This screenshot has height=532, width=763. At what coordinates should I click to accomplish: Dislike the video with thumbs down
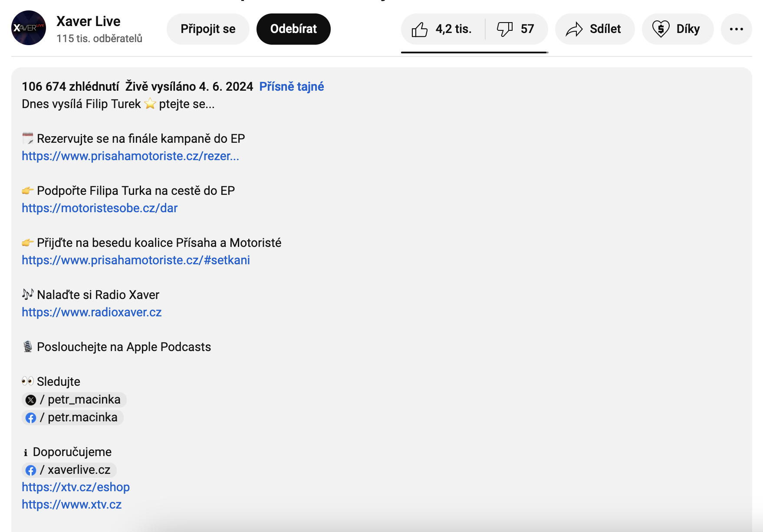point(516,29)
